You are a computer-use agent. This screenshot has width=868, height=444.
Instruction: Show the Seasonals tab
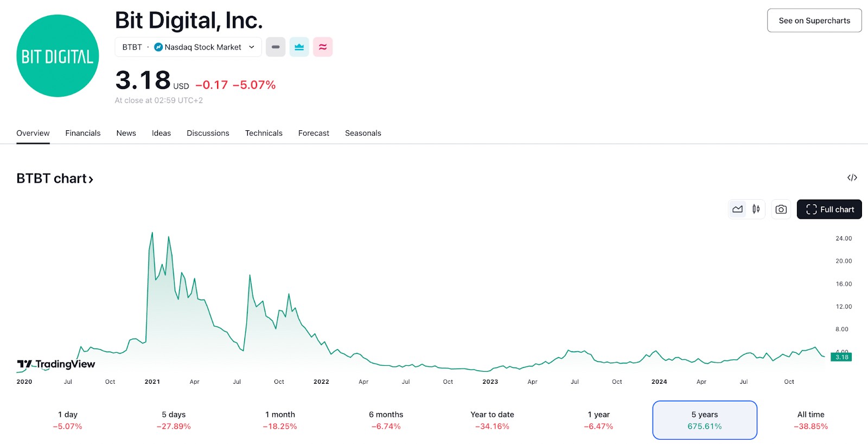[363, 133]
